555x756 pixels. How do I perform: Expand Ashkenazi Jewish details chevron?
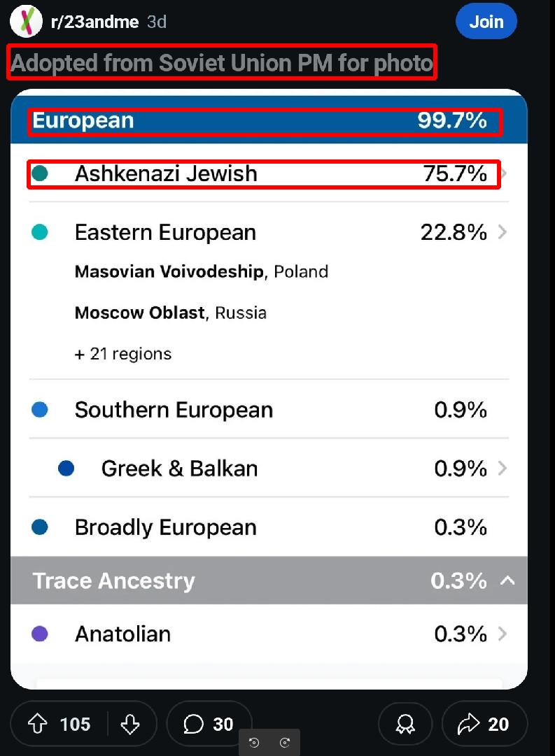coord(503,173)
